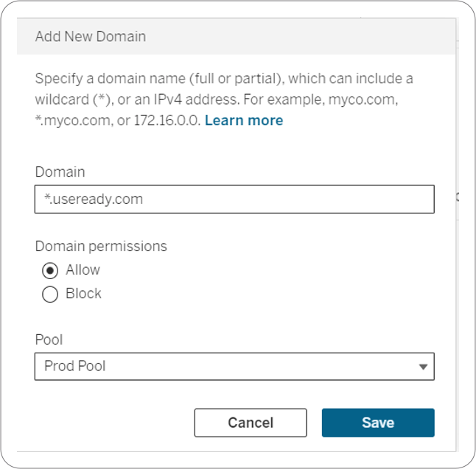The height and width of the screenshot is (469, 476).
Task: Click the empty end of Domain input
Action: (288, 199)
